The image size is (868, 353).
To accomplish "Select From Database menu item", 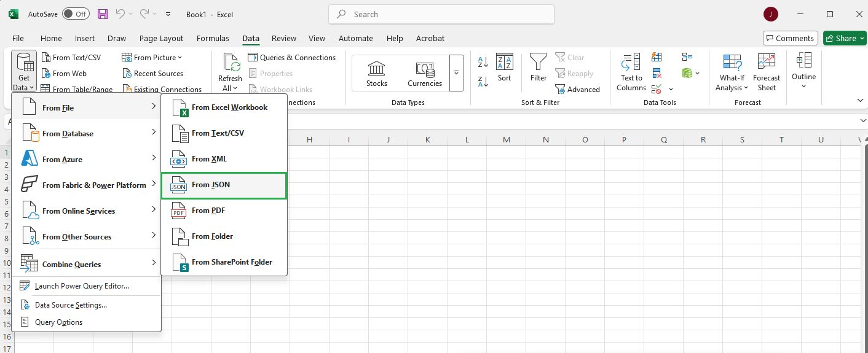I will tap(86, 133).
